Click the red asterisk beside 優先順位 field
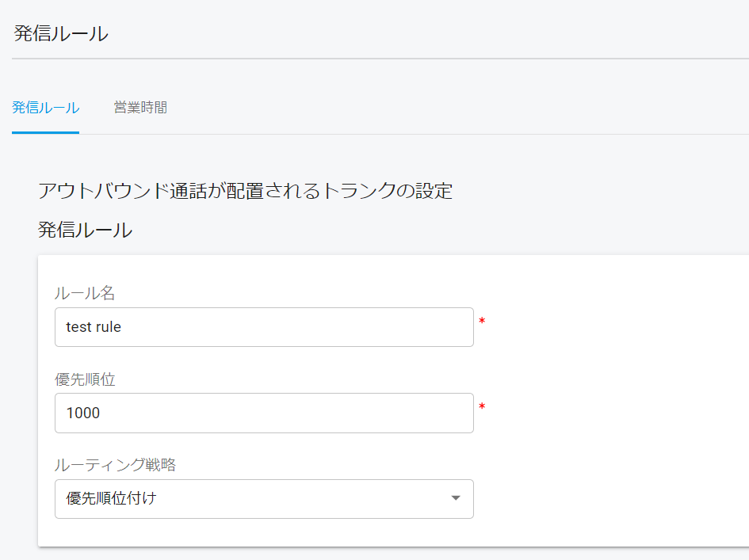The image size is (749, 560). pos(482,407)
